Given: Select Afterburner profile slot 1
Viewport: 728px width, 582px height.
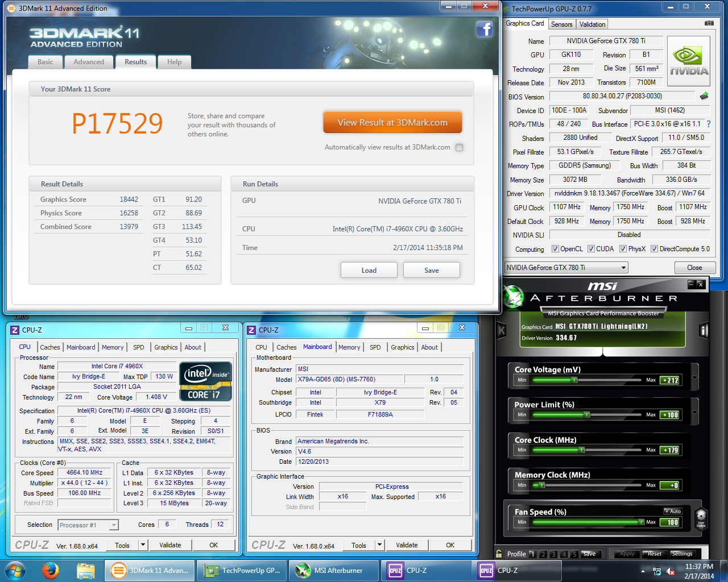Looking at the screenshot, I should click(x=532, y=554).
